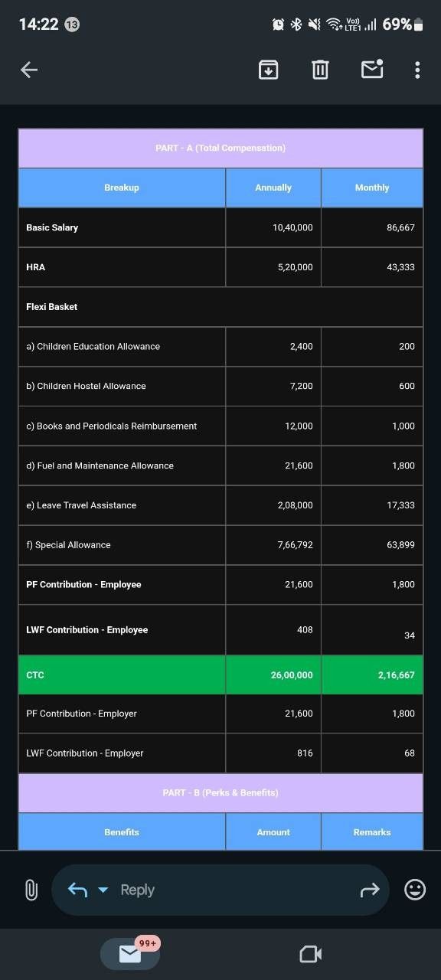Delete this email

[319, 70]
